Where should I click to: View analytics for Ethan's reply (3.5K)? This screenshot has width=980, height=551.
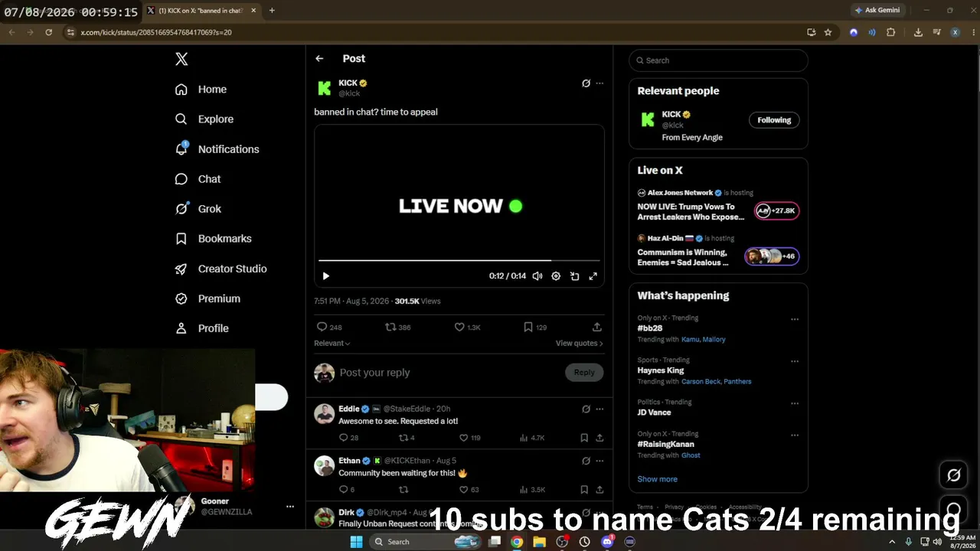532,490
